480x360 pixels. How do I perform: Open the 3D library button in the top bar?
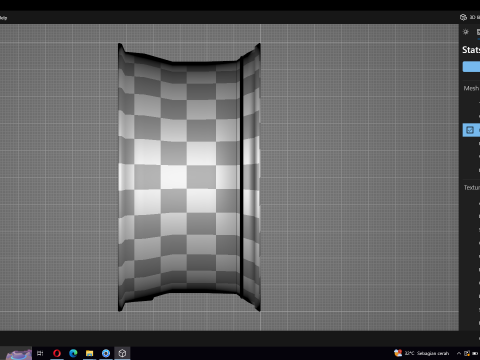(x=470, y=17)
